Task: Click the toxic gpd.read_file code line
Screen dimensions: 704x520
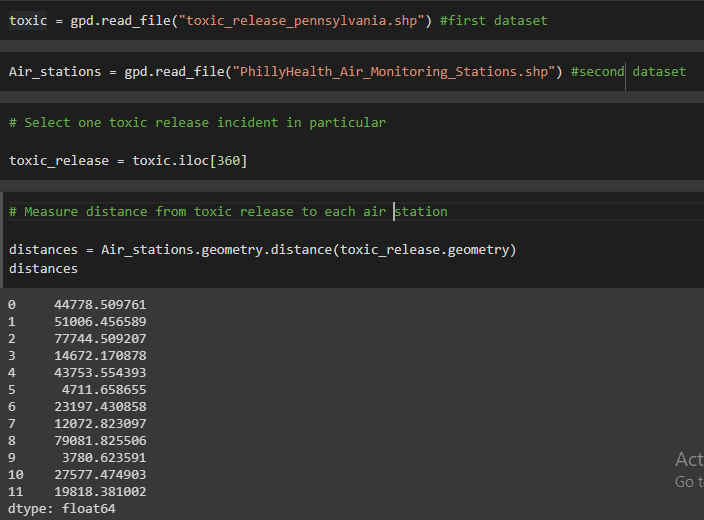Action: click(x=278, y=21)
